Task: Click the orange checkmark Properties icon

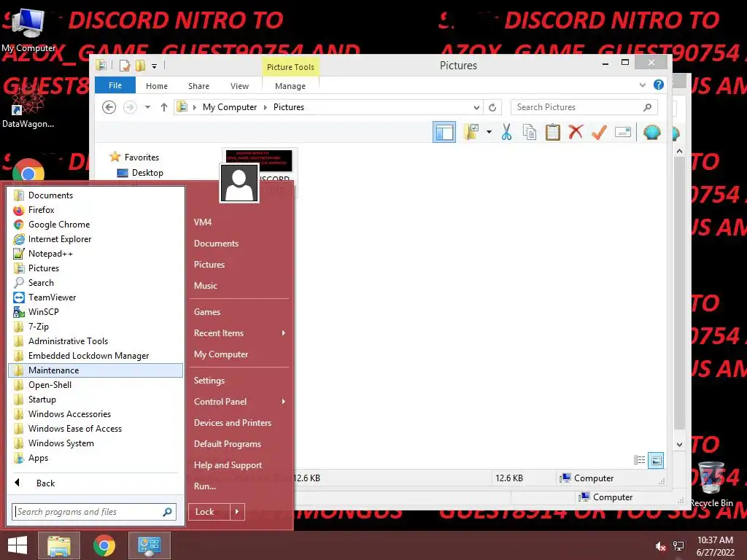Action: [x=599, y=132]
